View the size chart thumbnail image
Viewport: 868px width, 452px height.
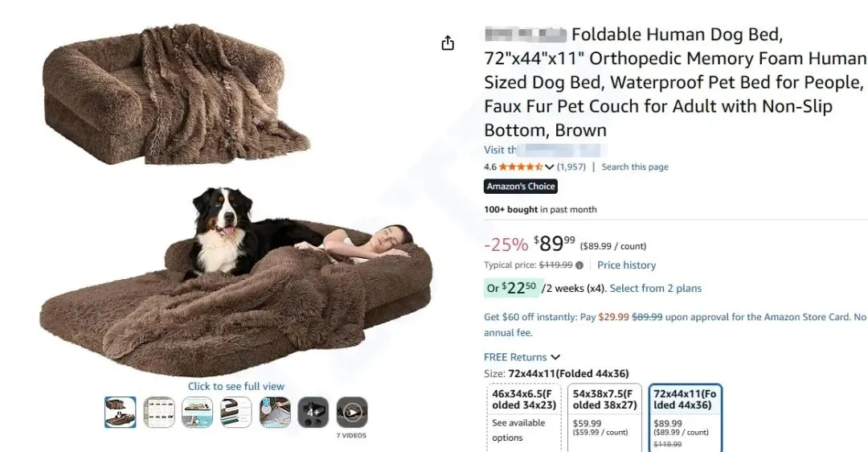tap(159, 412)
